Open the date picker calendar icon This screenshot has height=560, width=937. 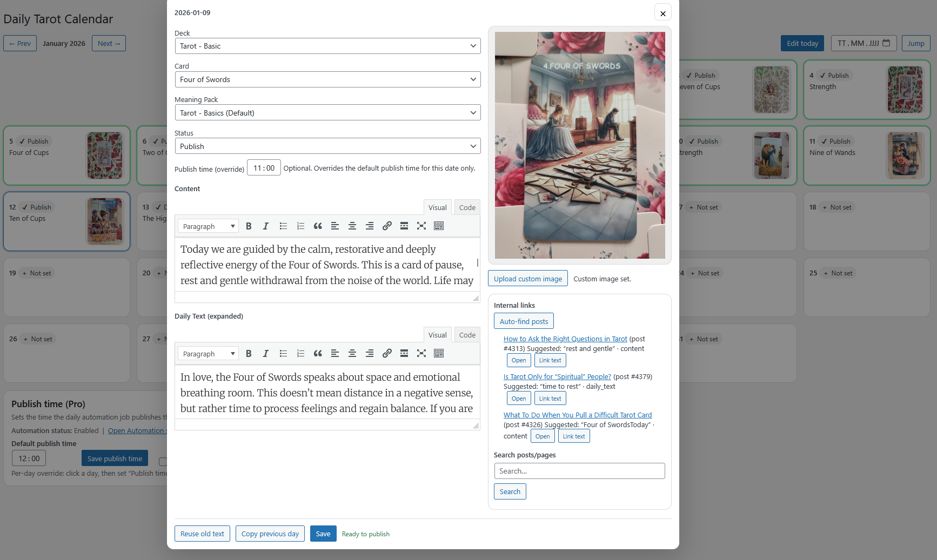(x=885, y=43)
